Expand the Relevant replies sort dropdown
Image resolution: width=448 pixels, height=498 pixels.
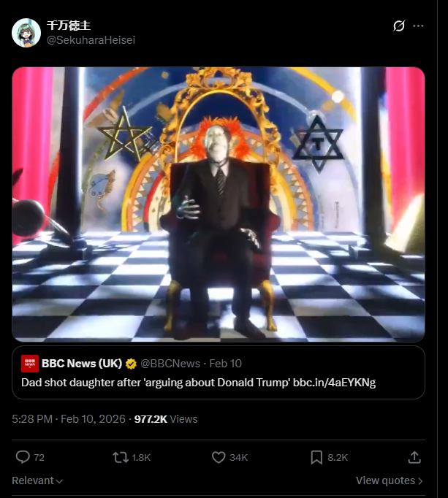click(37, 480)
